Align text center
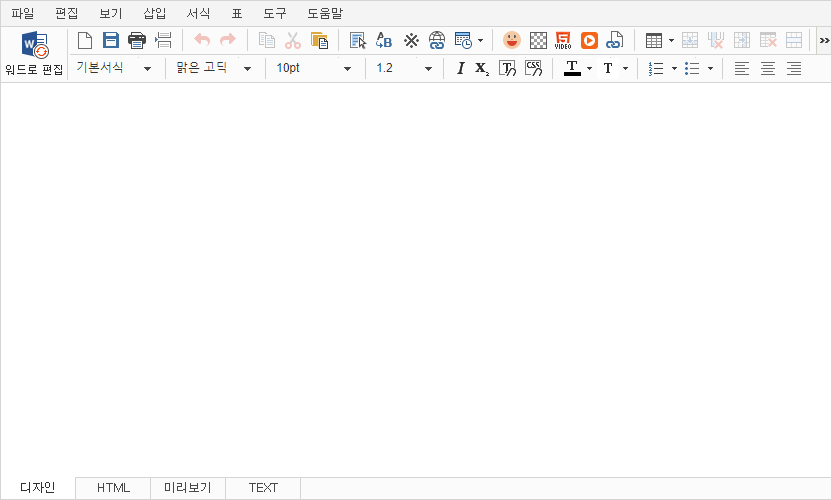This screenshot has width=832, height=500. 768,68
